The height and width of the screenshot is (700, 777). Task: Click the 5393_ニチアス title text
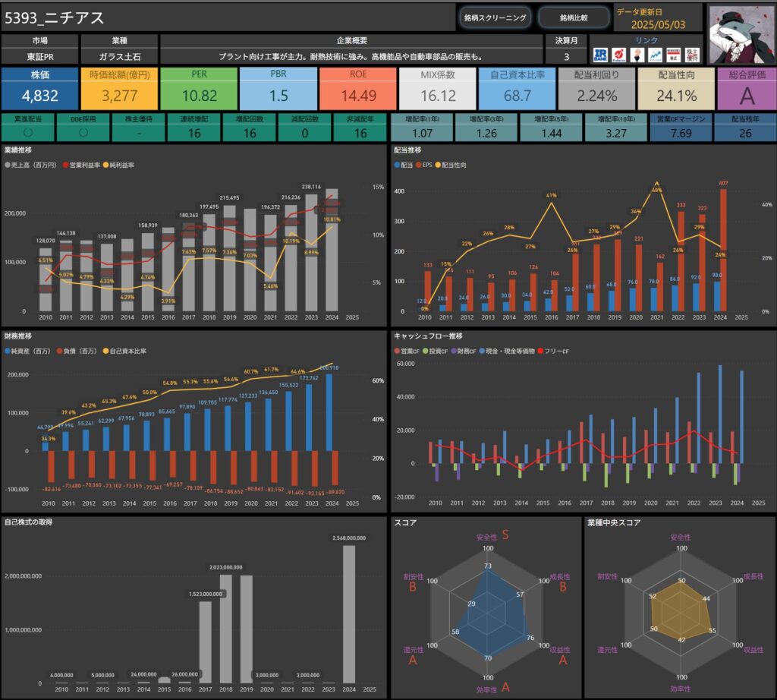pos(55,18)
